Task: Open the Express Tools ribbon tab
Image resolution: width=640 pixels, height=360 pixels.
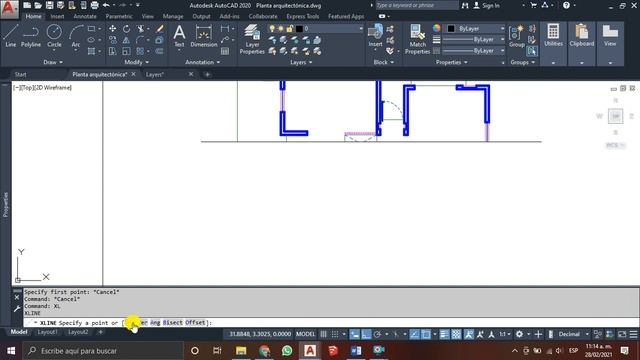Action: coord(302,16)
